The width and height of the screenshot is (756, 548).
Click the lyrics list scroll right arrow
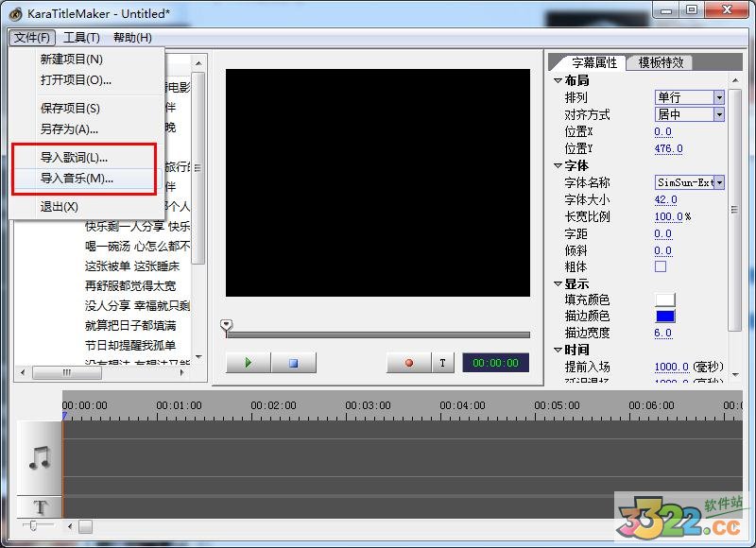coord(182,372)
